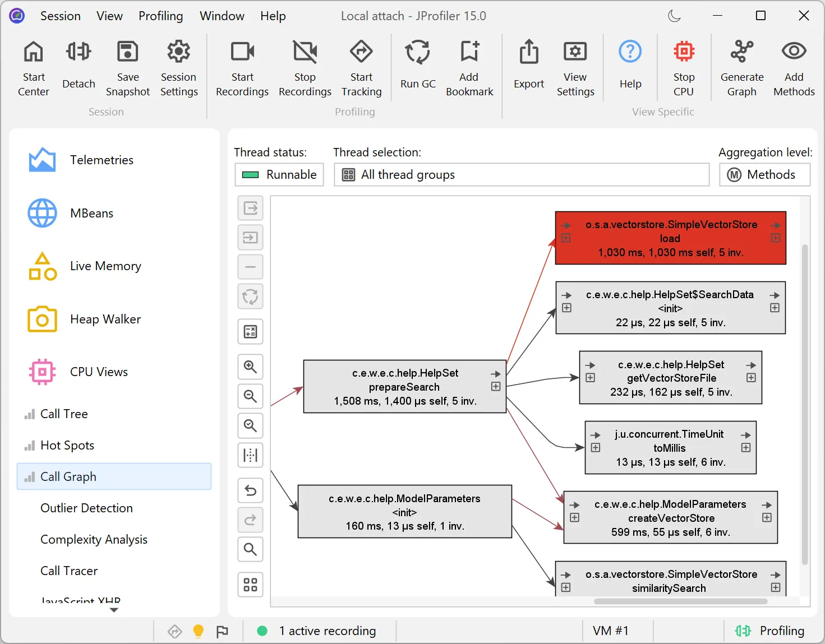This screenshot has height=644, width=825.
Task: Open the All thread groups dropdown
Action: pos(521,175)
